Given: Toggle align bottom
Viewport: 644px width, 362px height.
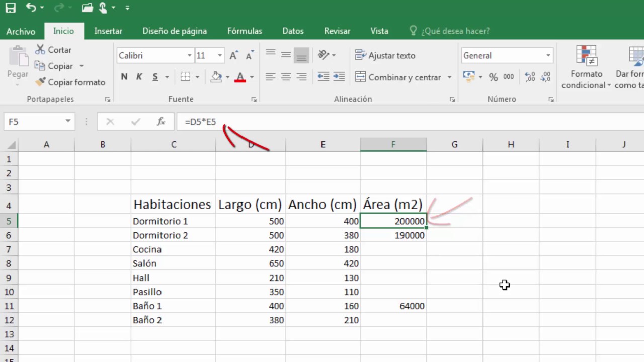Looking at the screenshot, I should click(301, 56).
